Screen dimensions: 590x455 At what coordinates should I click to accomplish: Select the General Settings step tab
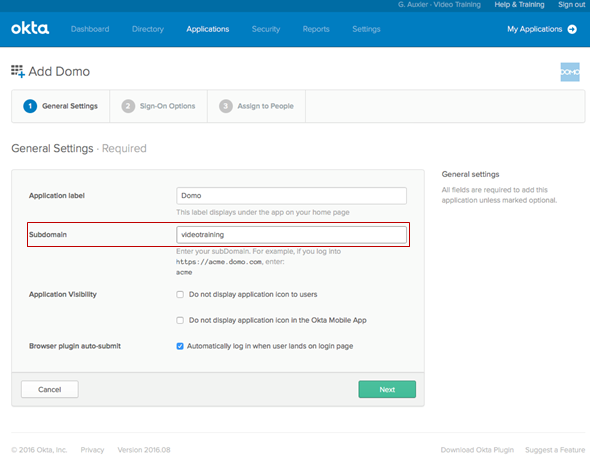pos(61,106)
